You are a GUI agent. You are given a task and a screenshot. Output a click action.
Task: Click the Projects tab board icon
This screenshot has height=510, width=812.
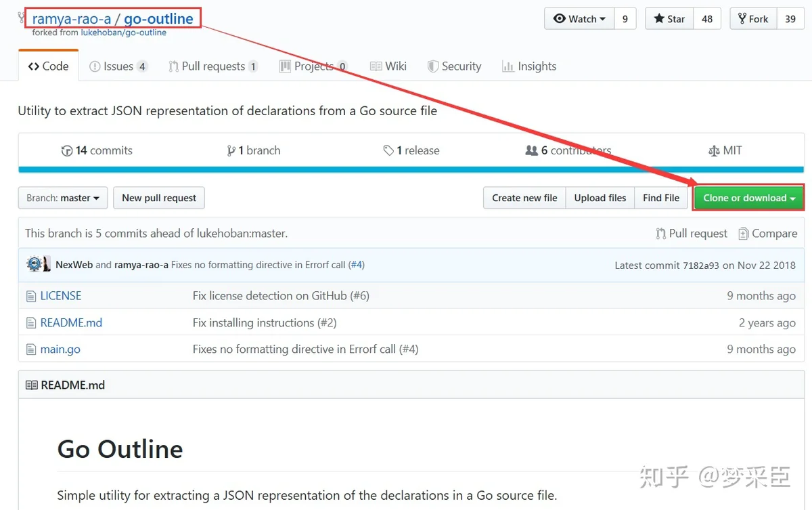285,66
